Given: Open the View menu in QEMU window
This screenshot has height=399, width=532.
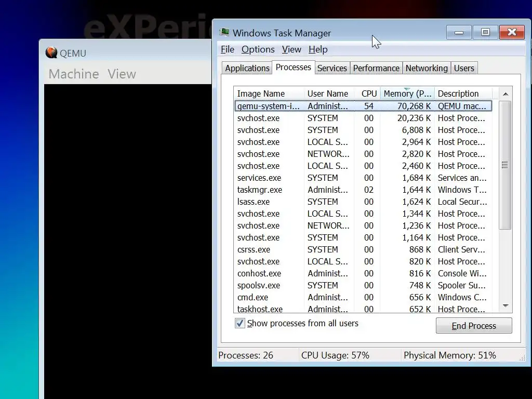Looking at the screenshot, I should (122, 74).
